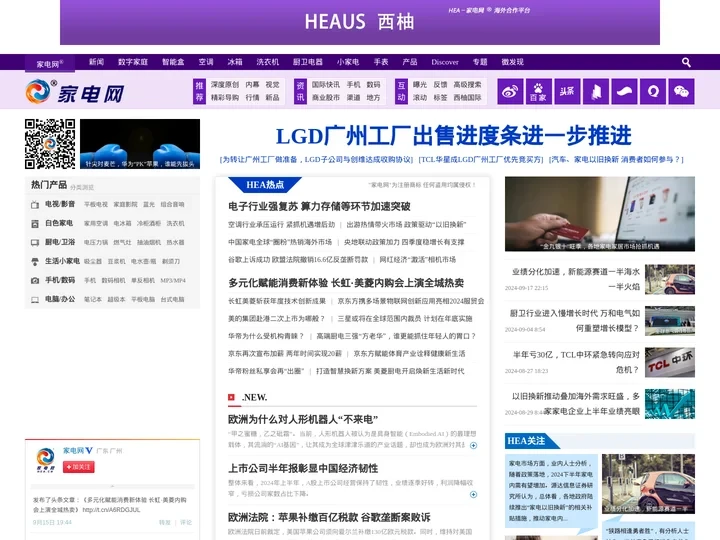The width and height of the screenshot is (720, 540).
Task: Open the 洗衣机 navigation menu item
Action: tap(268, 62)
